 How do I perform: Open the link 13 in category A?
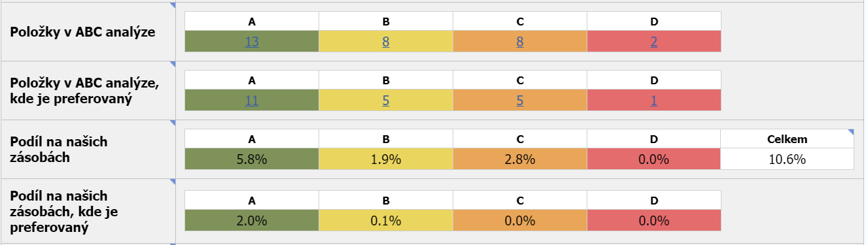point(252,42)
